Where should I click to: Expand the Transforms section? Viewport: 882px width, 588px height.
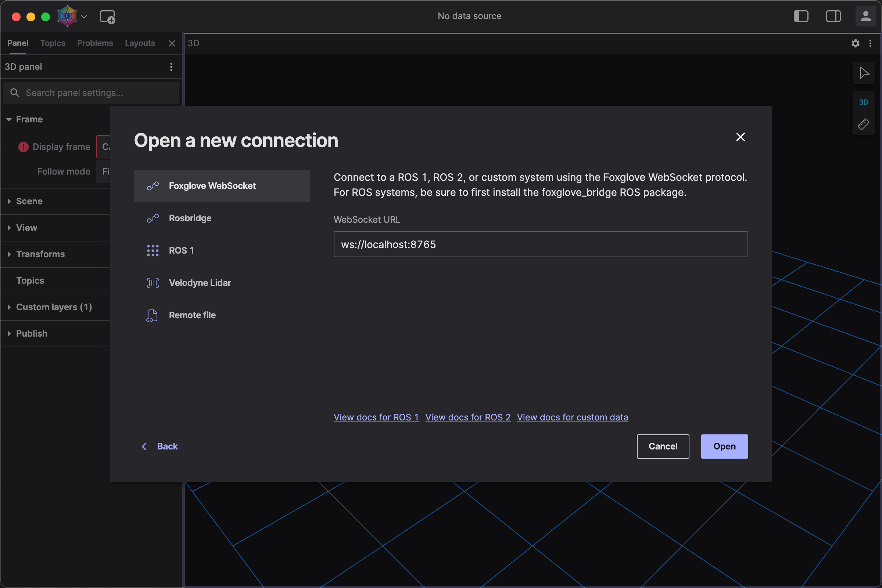[9, 254]
